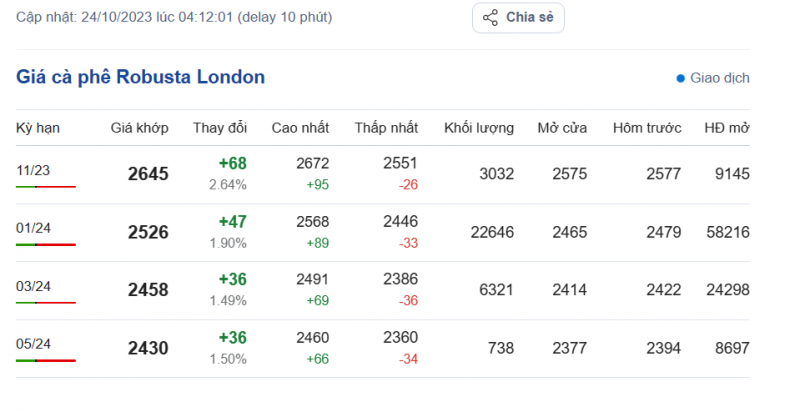This screenshot has height=412, width=800.
Task: Click the update timestamp text
Action: coord(174,17)
